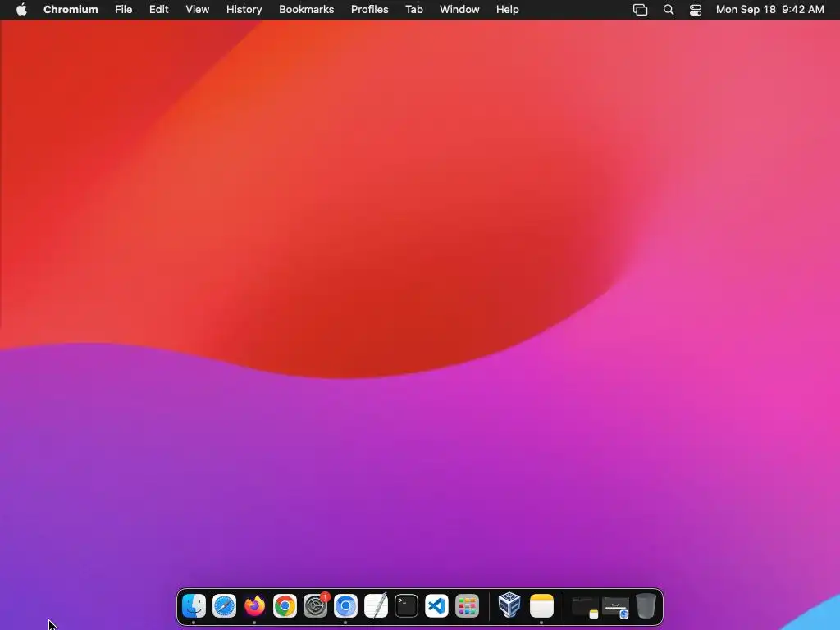
Task: Open Firefox in the Dock
Action: (254, 606)
